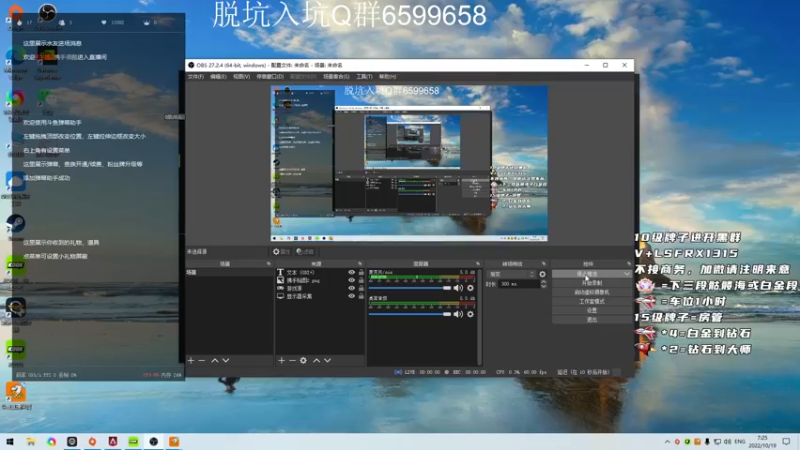The height and width of the screenshot is (450, 800).
Task: Open the 视图(V) menu in OBS
Action: coord(241,77)
